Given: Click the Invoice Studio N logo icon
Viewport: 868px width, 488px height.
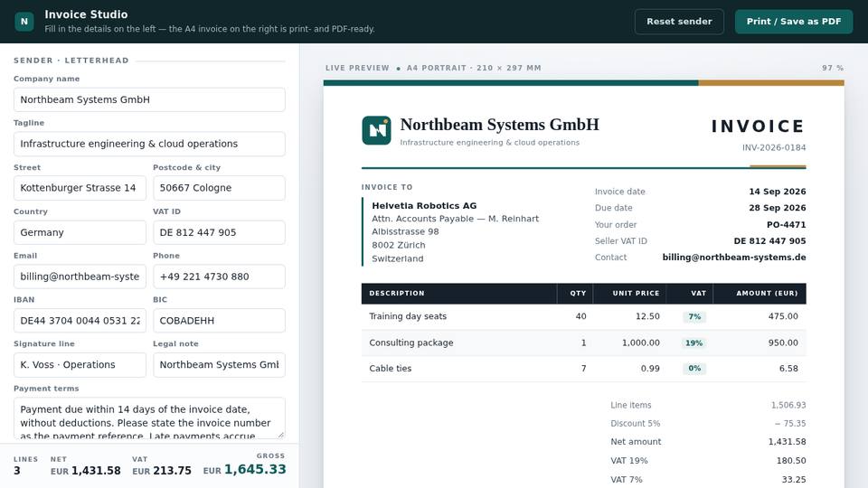Looking at the screenshot, I should pos(24,22).
